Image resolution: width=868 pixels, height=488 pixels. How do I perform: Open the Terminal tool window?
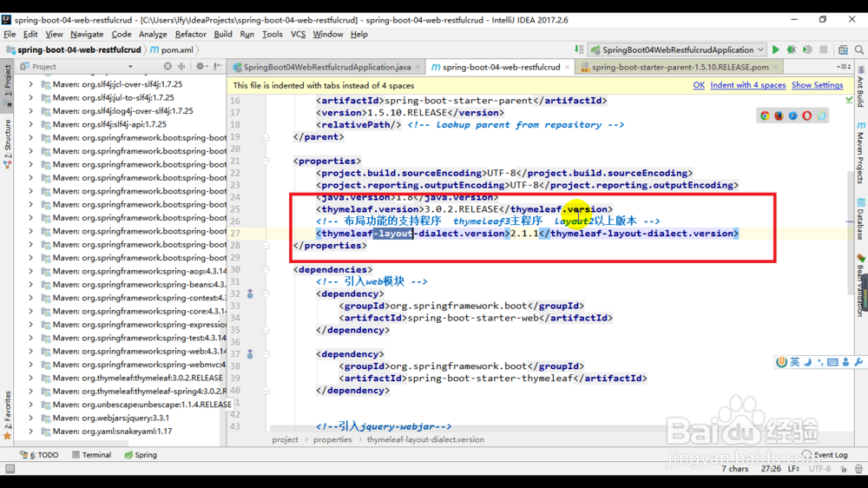pos(91,455)
